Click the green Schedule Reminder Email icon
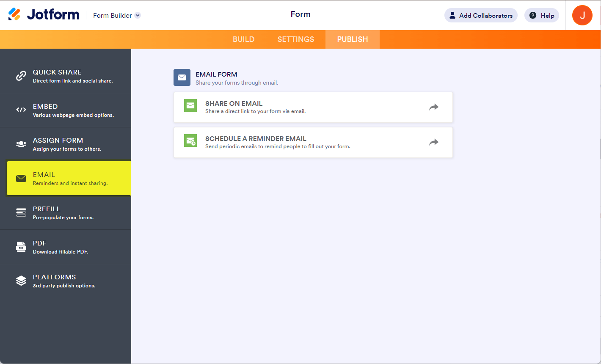Viewport: 601px width, 364px height. 190,141
